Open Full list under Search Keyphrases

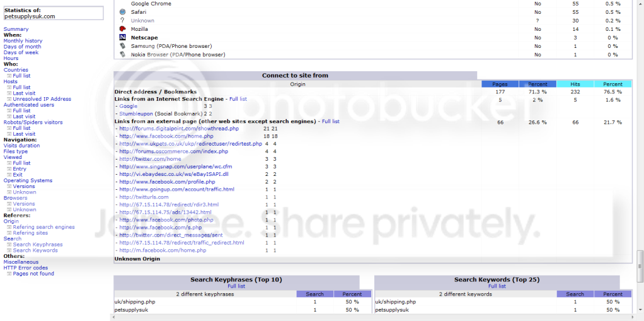[x=236, y=286]
